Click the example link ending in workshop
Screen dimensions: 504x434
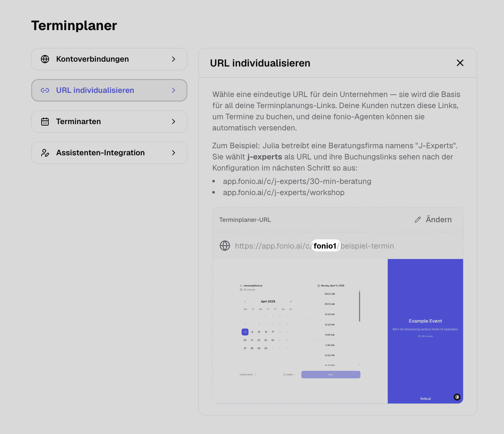click(284, 192)
